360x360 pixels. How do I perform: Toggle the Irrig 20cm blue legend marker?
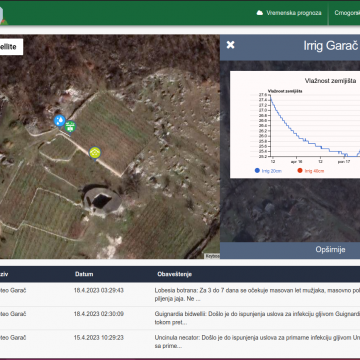pos(257,171)
